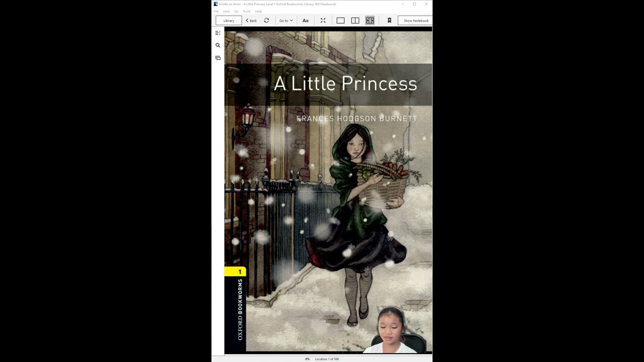Click the A Little Princess book cover

coord(328,191)
